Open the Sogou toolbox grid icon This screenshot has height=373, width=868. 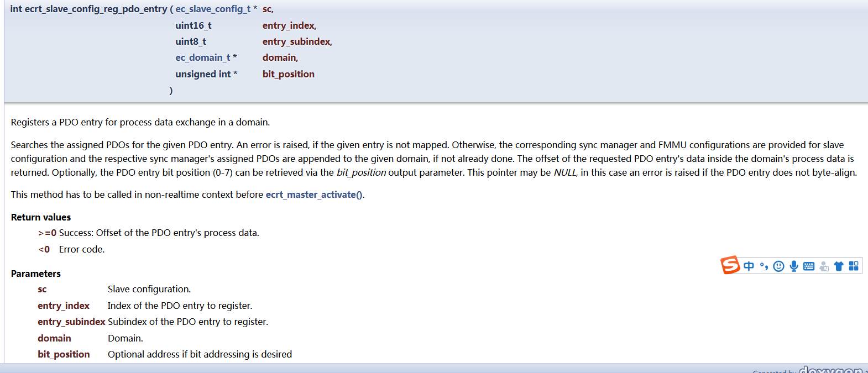(853, 265)
